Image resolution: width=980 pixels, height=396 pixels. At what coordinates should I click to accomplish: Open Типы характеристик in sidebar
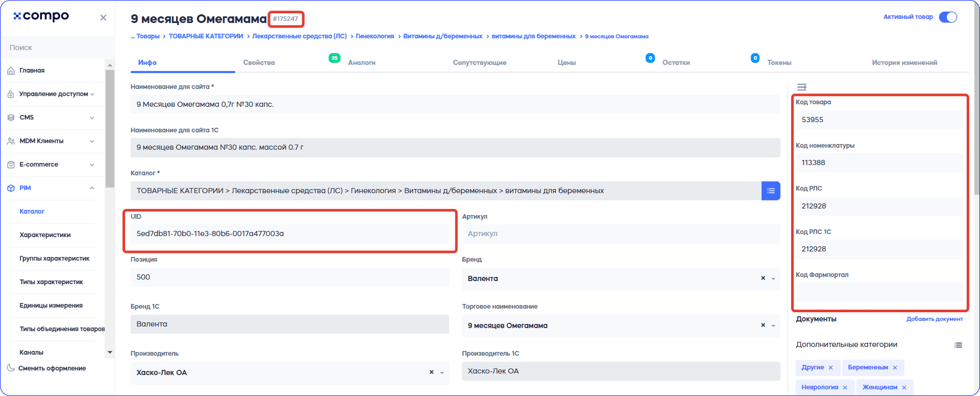click(x=51, y=282)
